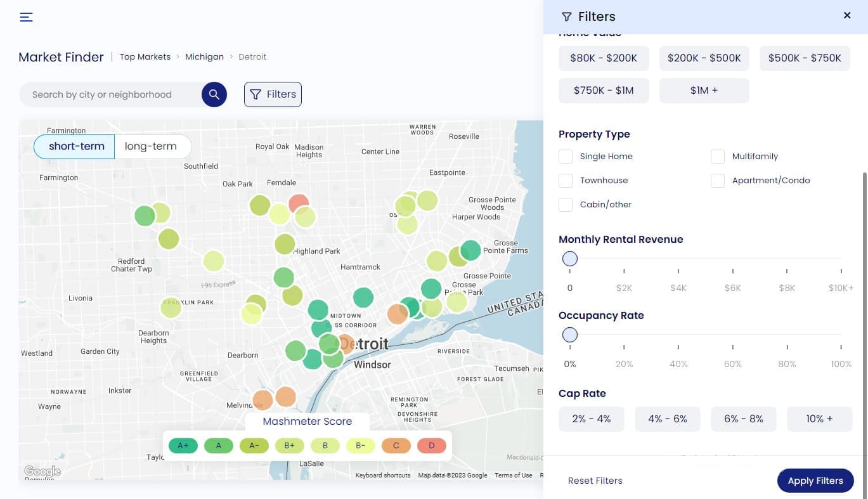Go to Michigan in the breadcrumb
Screen dimensions: 868x499
coord(204,57)
